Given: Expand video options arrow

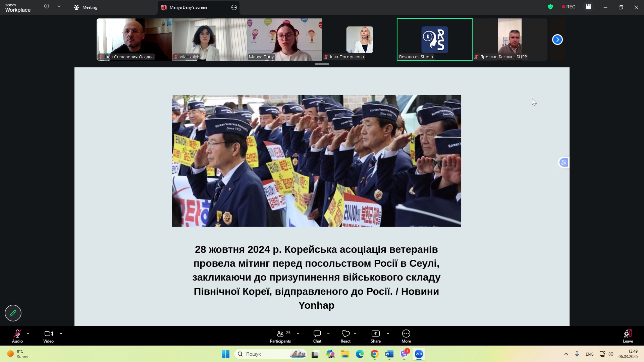Looking at the screenshot, I should pos(61,334).
